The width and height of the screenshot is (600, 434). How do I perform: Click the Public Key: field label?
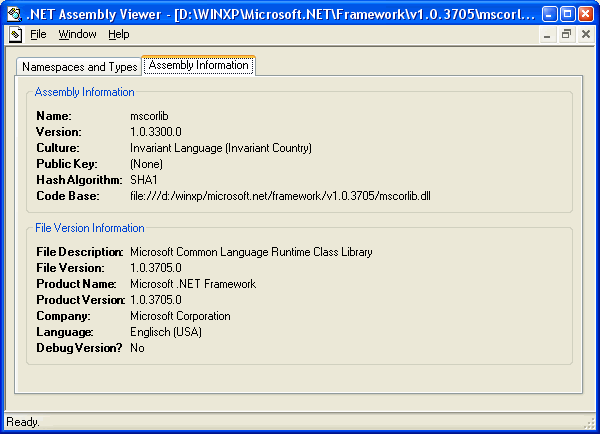(67, 164)
